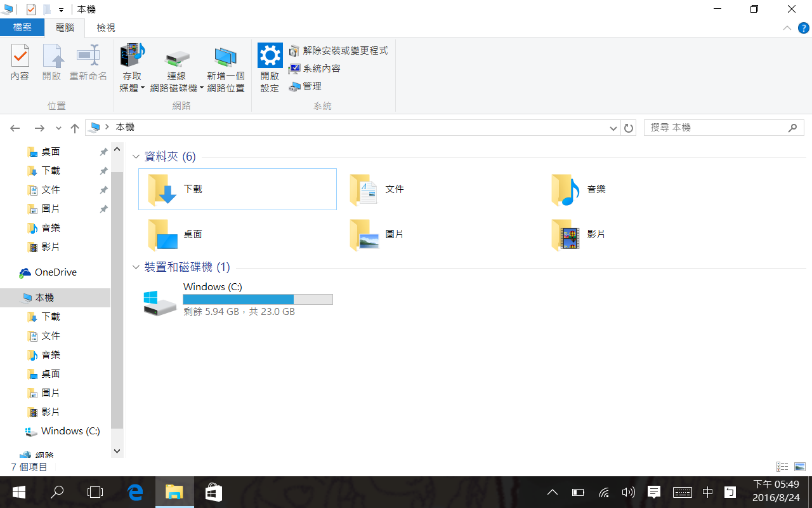The width and height of the screenshot is (812, 508).
Task: Open Customize Quick Access Toolbar dropdown
Action: (61, 10)
